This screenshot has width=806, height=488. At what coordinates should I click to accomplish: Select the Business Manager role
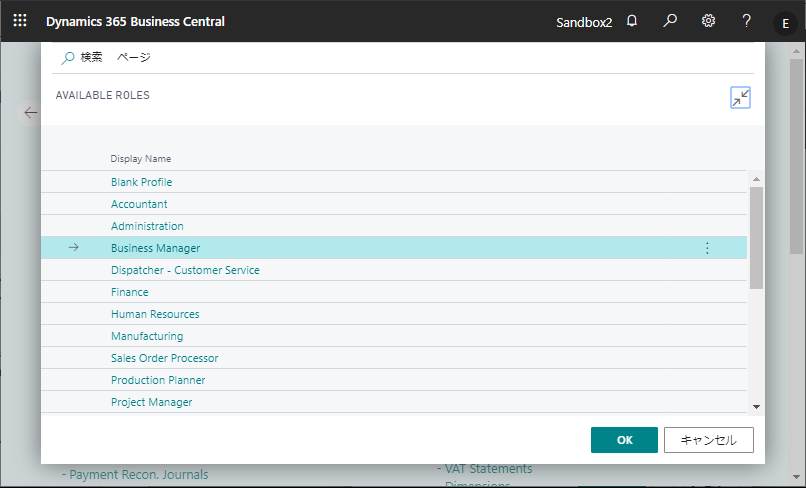155,248
